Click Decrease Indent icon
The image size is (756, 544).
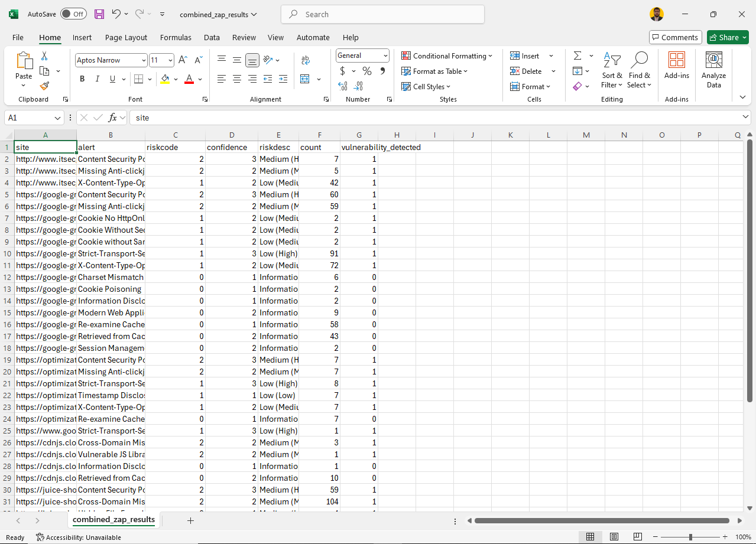pos(268,79)
